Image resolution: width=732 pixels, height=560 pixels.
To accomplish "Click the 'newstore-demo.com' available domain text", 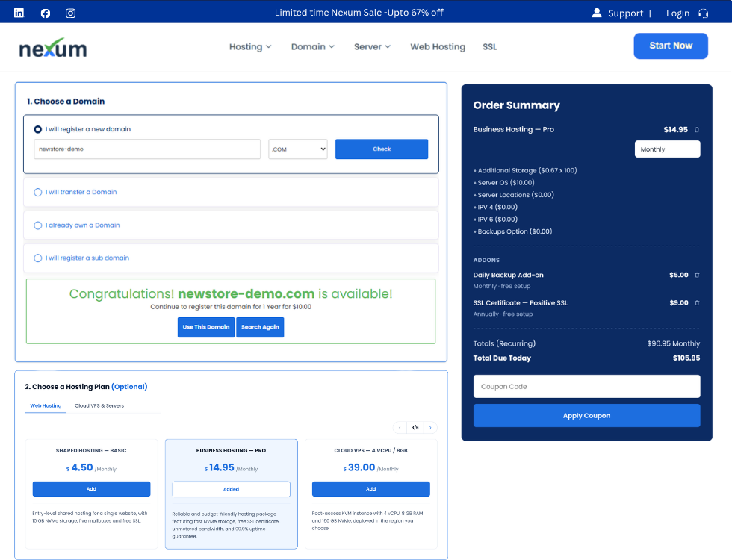I will point(246,293).
